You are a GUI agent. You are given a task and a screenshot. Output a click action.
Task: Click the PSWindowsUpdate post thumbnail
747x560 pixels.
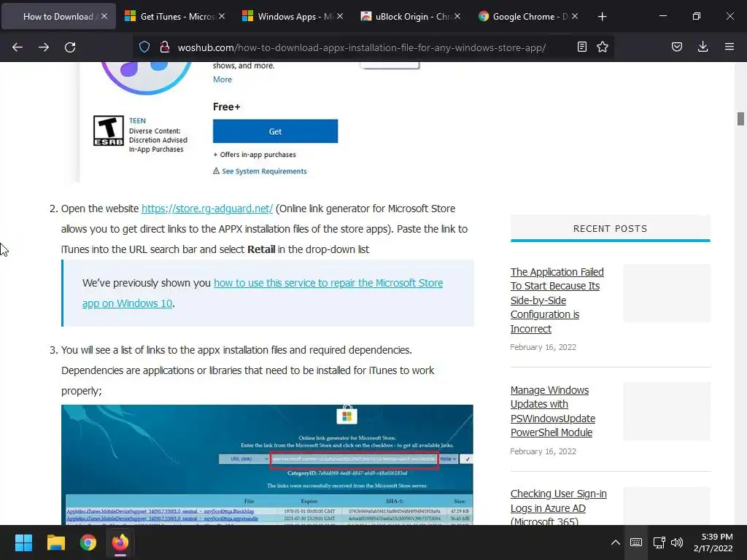(667, 411)
